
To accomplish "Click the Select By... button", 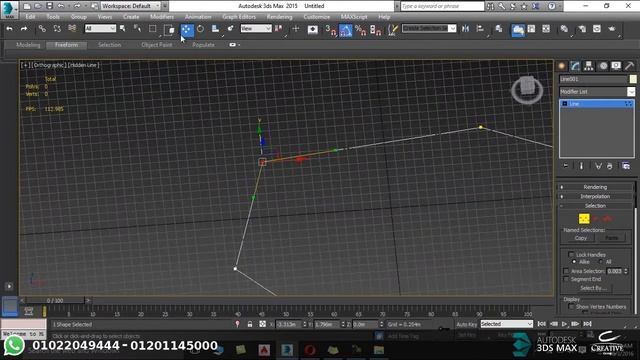I will pyautogui.click(x=593, y=288).
